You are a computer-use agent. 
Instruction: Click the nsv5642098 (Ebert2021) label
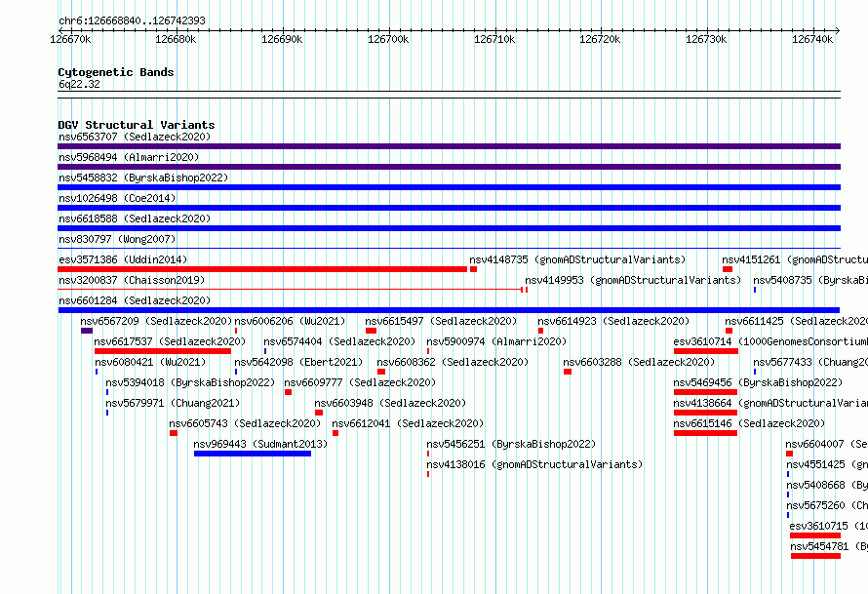pos(299,362)
